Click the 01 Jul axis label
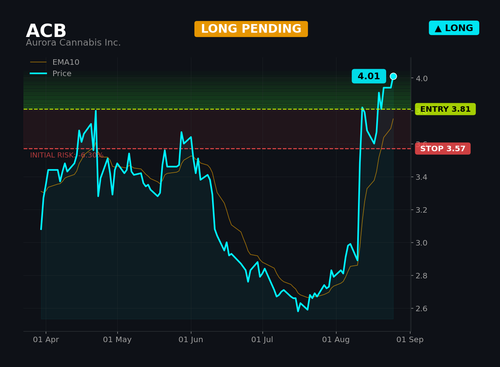This screenshot has height=367, width=500. pyautogui.click(x=262, y=340)
